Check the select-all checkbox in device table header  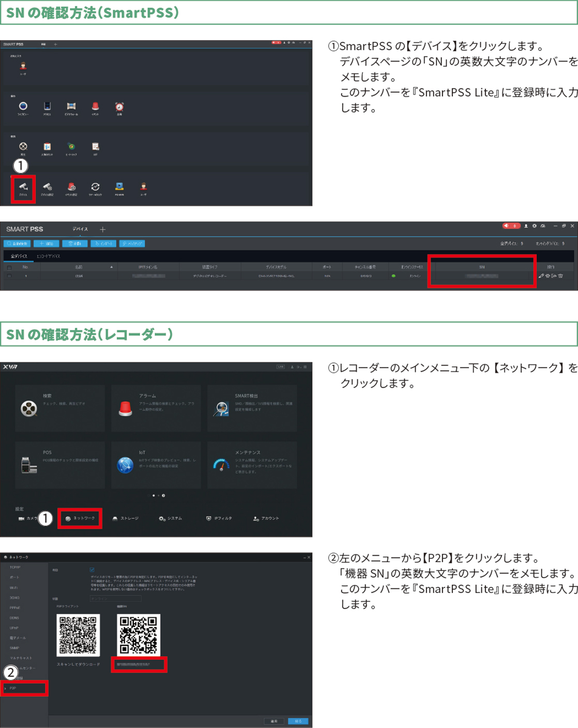pos(9,267)
